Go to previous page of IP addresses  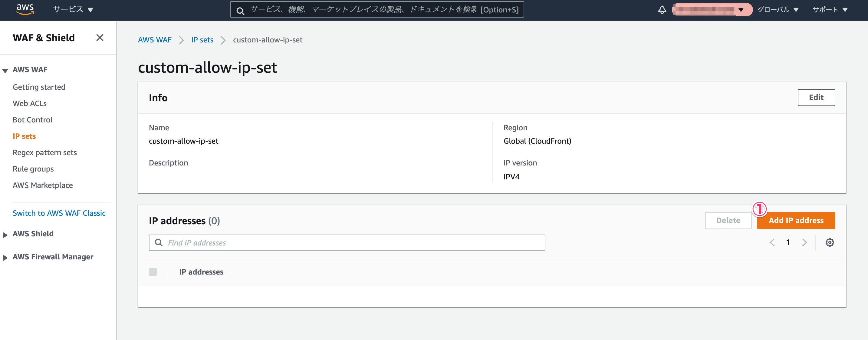tap(772, 242)
